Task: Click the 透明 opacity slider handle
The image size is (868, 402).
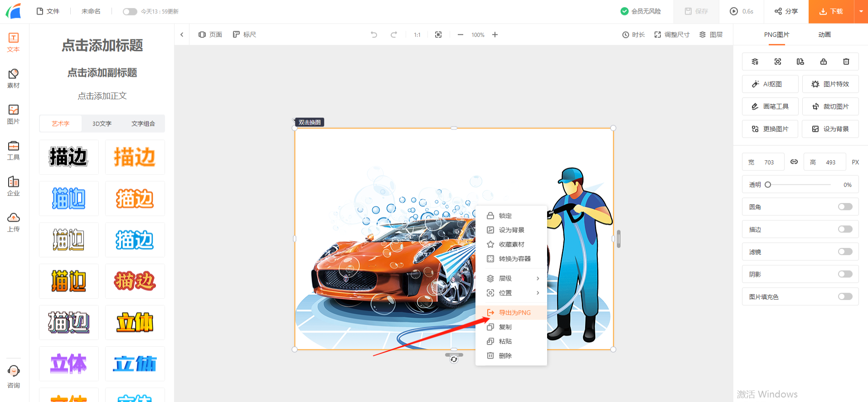Action: pyautogui.click(x=768, y=184)
